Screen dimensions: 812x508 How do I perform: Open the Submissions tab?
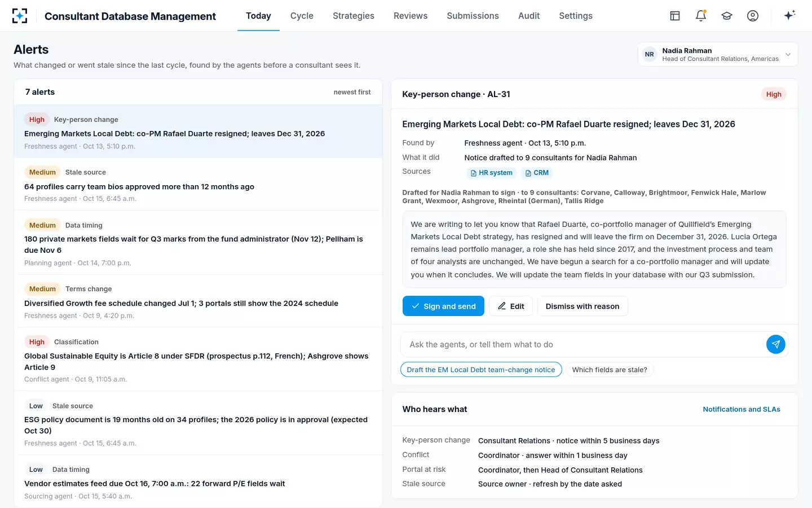click(473, 16)
